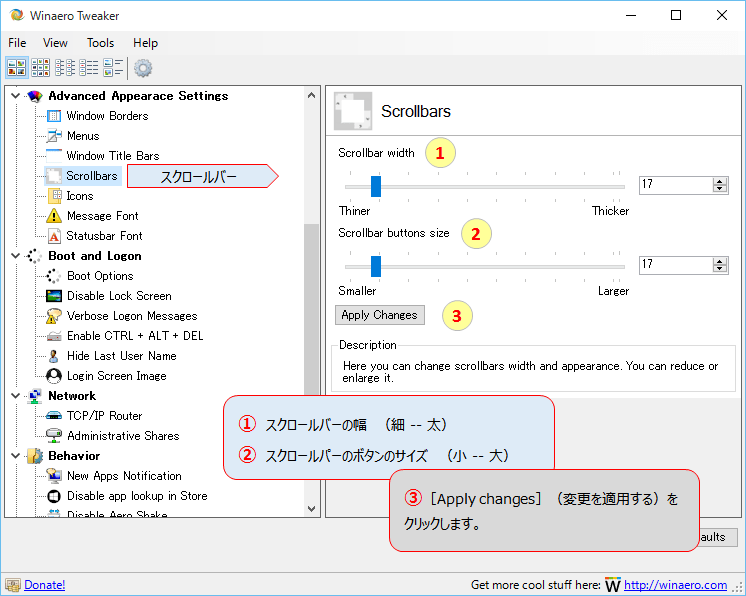Click the Hide Last User Name icon
746x596 pixels.
tap(54, 356)
